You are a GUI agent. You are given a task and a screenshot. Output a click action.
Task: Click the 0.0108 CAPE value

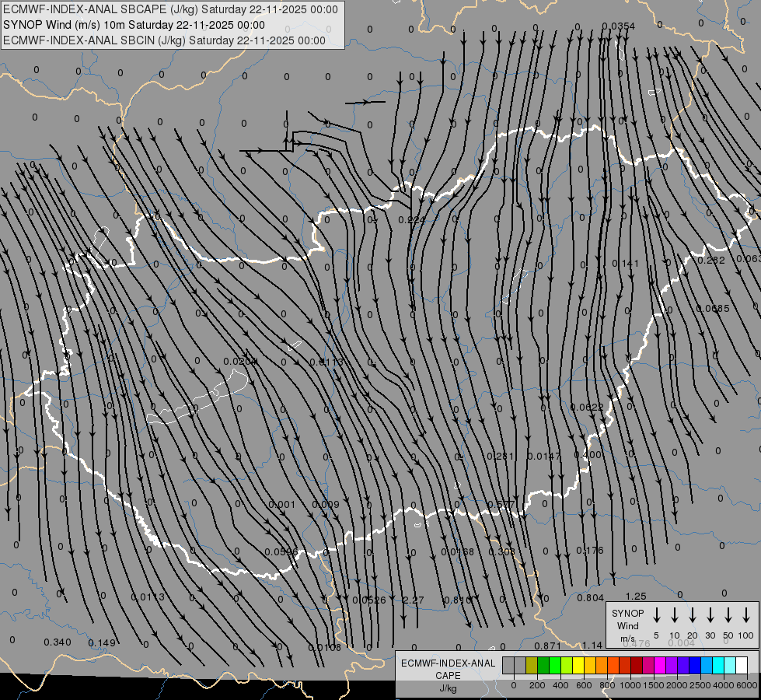click(x=324, y=647)
